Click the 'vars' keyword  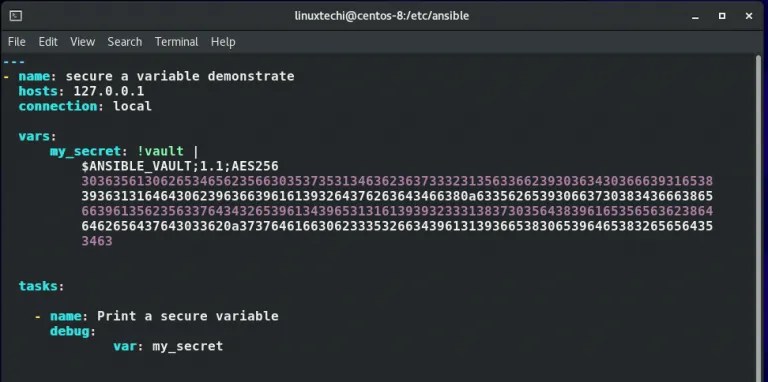tap(34, 137)
